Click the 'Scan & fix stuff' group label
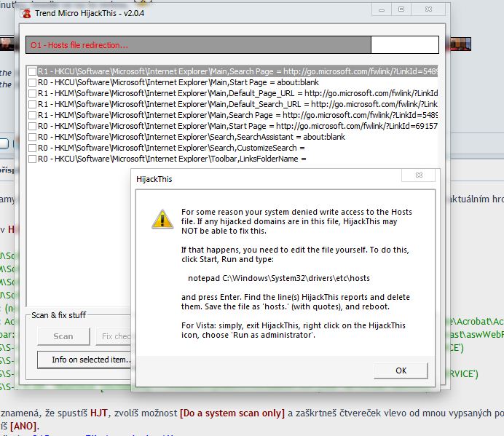The width and height of the screenshot is (504, 436). click(59, 315)
